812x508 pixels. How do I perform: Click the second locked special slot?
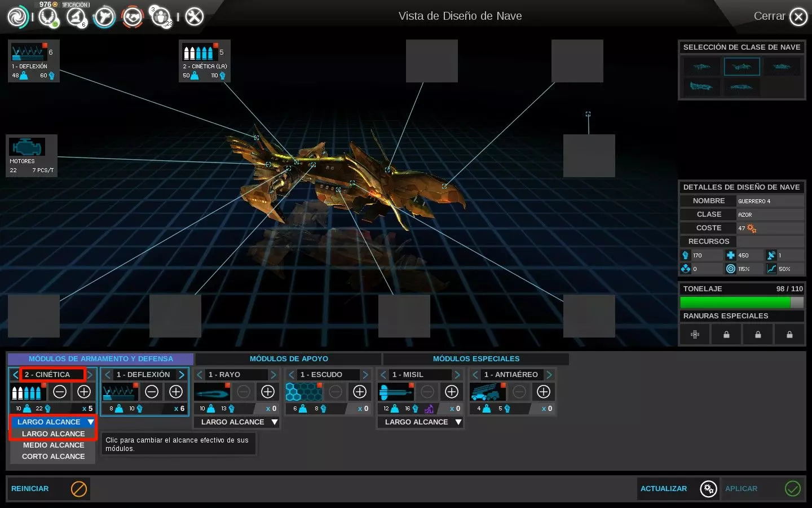tap(726, 335)
